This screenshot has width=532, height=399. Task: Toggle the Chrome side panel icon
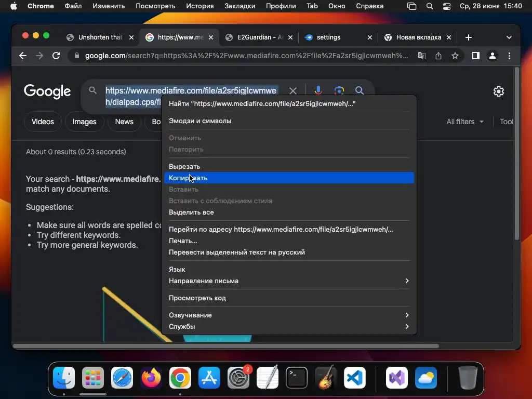(x=476, y=56)
